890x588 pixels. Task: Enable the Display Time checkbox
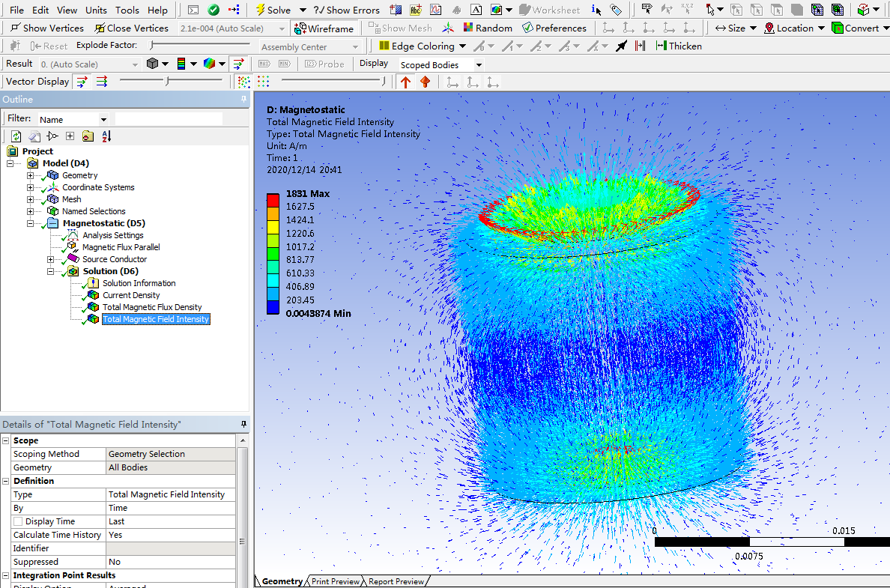(x=18, y=521)
